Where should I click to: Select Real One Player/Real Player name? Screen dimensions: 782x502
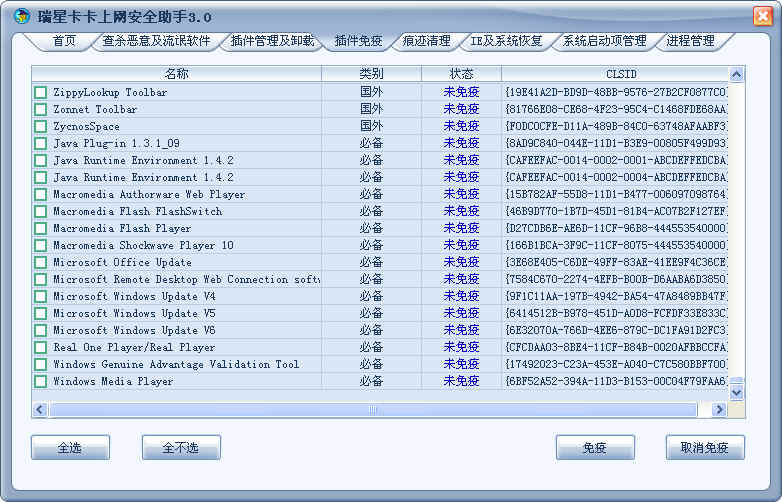(134, 347)
